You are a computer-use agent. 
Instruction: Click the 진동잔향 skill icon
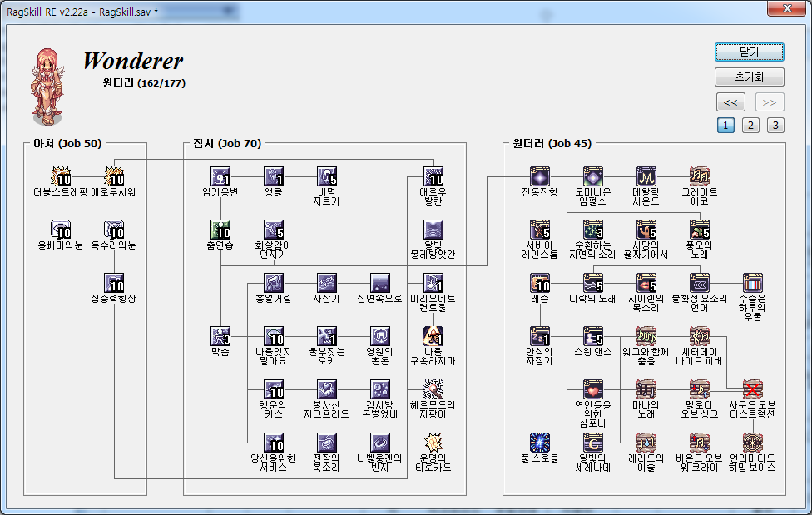pyautogui.click(x=540, y=176)
